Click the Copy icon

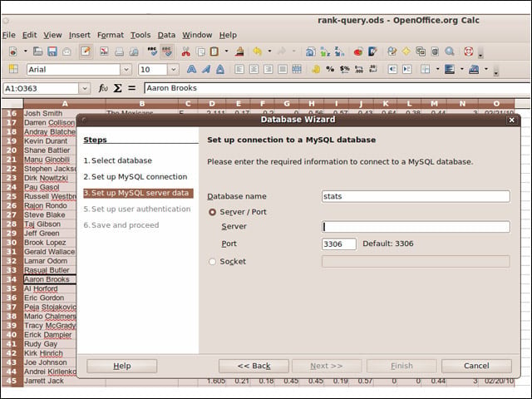coord(200,52)
